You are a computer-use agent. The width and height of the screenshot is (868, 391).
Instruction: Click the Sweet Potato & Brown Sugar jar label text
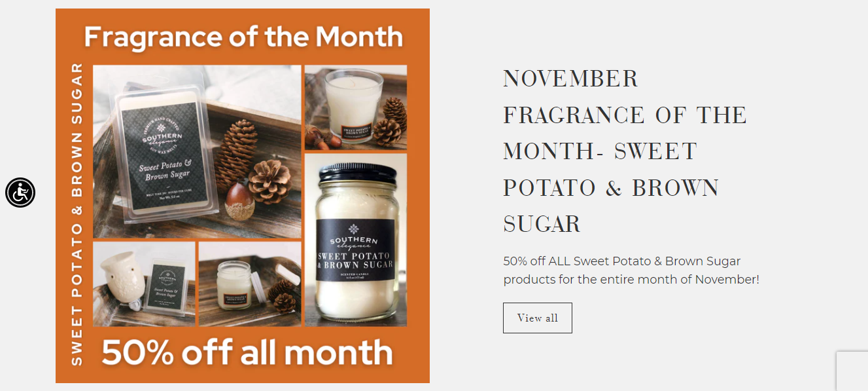pyautogui.click(x=356, y=259)
